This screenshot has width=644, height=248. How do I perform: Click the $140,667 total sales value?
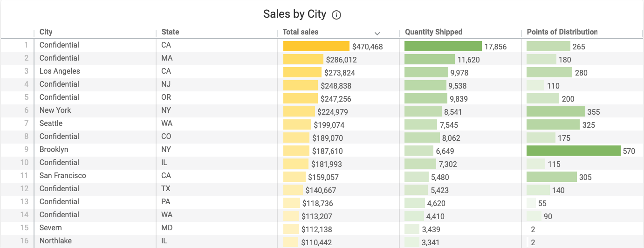pyautogui.click(x=321, y=190)
